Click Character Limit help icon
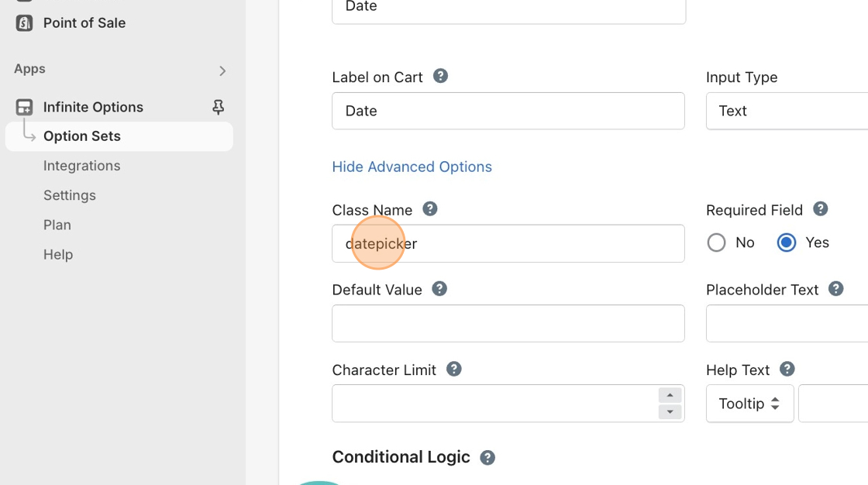Viewport: 868px width, 485px height. pos(454,369)
